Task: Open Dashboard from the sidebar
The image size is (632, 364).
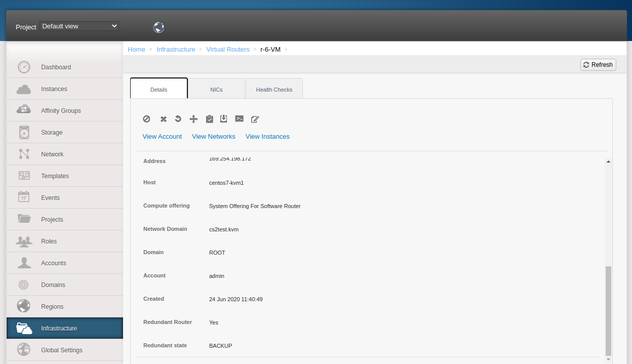Action: tap(64, 67)
